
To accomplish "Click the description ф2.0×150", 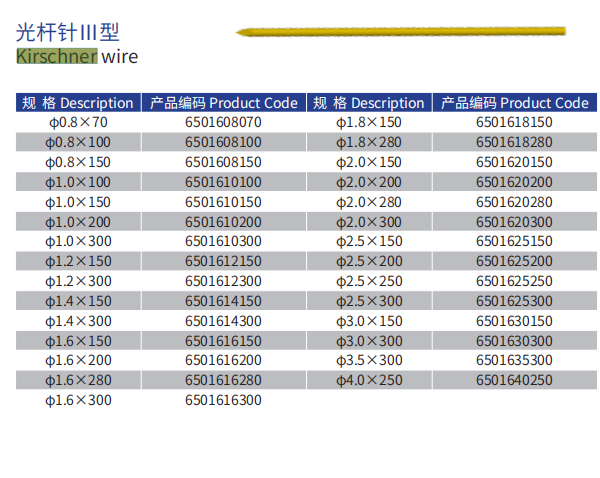I will point(369,162).
